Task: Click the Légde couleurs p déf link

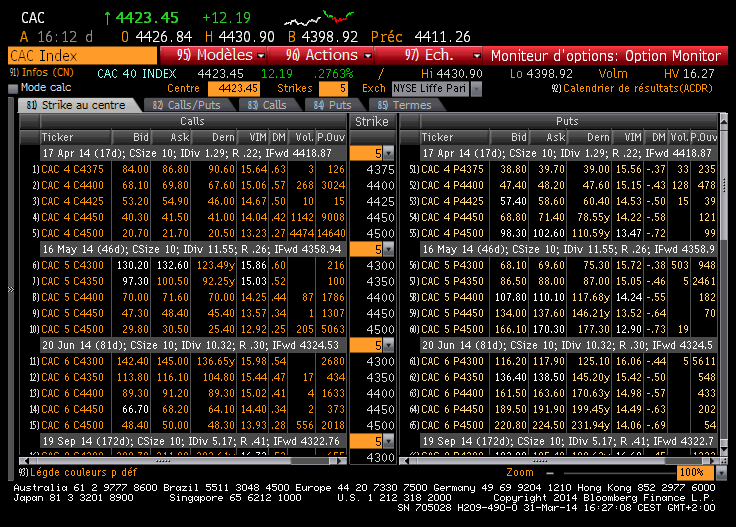Action: (78, 472)
